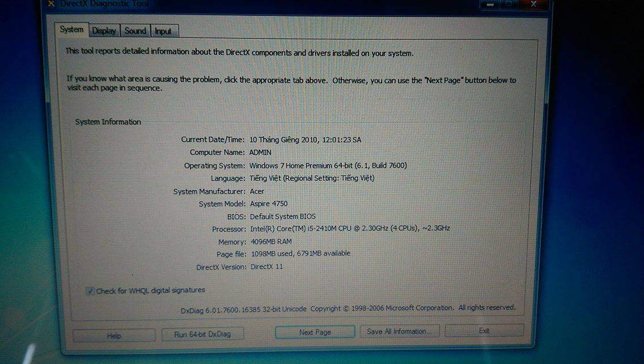Open the Sound tab
Screen dimensions: 644x364
point(135,31)
